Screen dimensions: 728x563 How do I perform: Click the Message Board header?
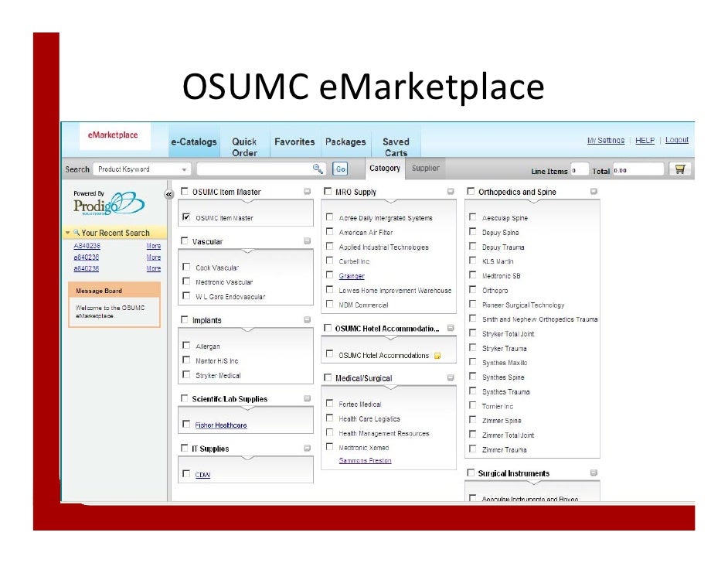114,291
